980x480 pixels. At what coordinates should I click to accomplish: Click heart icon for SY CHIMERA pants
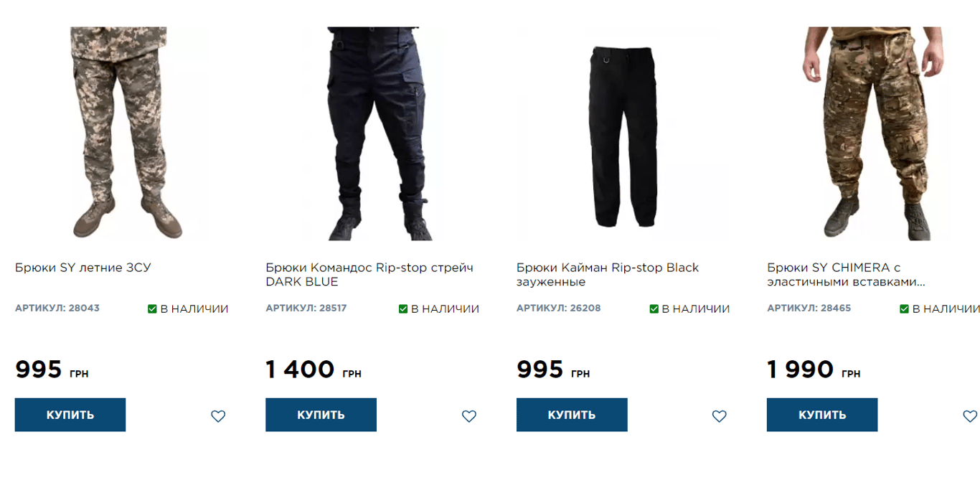969,416
